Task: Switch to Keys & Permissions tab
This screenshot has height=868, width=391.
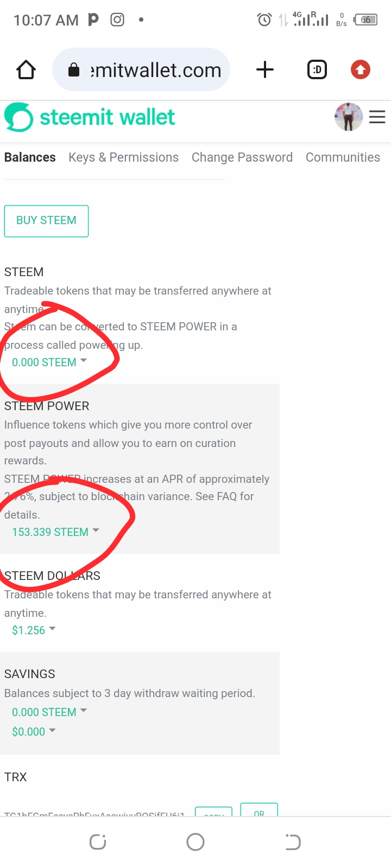Action: click(x=123, y=157)
